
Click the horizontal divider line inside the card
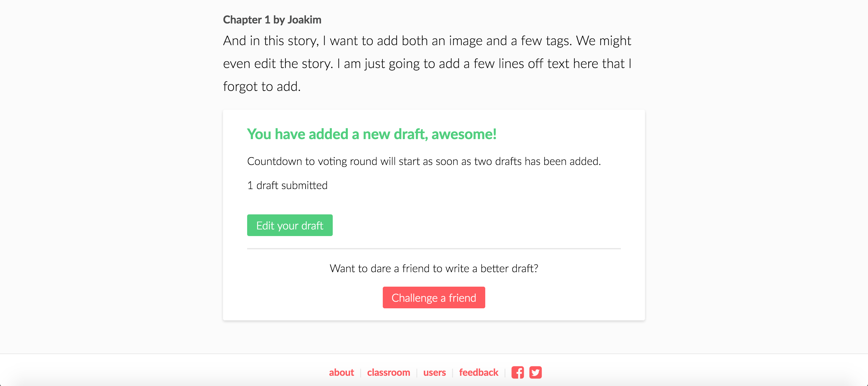point(434,248)
